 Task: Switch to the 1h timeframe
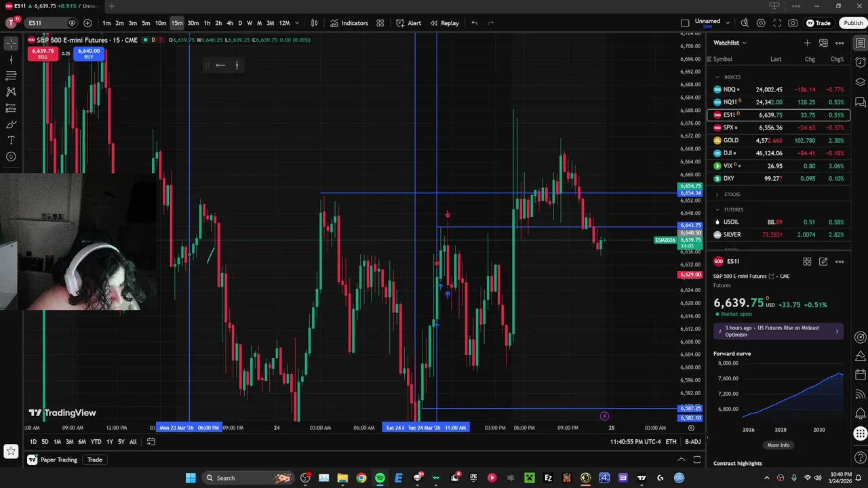pos(207,23)
